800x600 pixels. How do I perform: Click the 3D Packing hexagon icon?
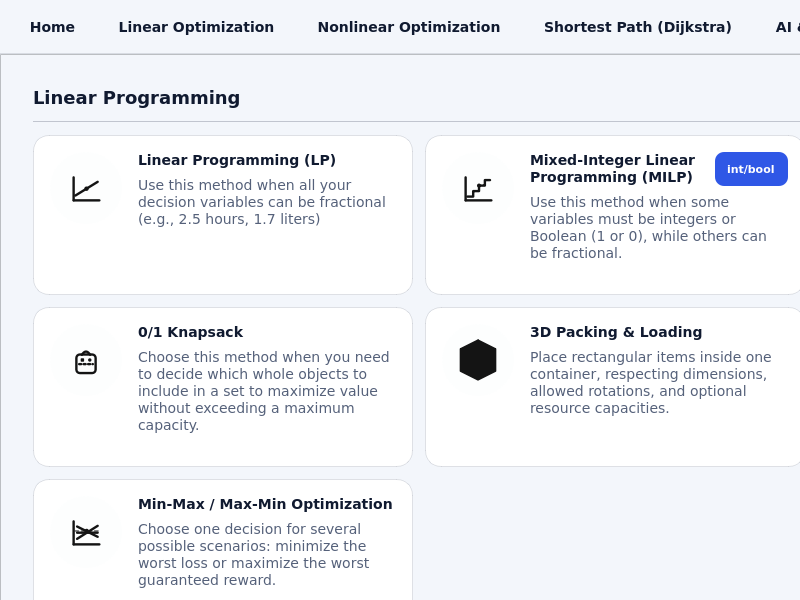pyautogui.click(x=478, y=360)
